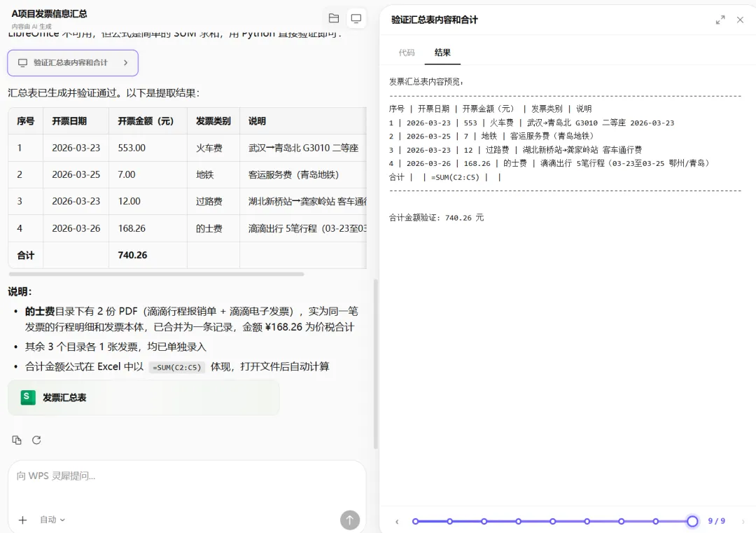Click the =SUM(C2:C5) inline code in the notes
The height and width of the screenshot is (533, 756).
[177, 367]
